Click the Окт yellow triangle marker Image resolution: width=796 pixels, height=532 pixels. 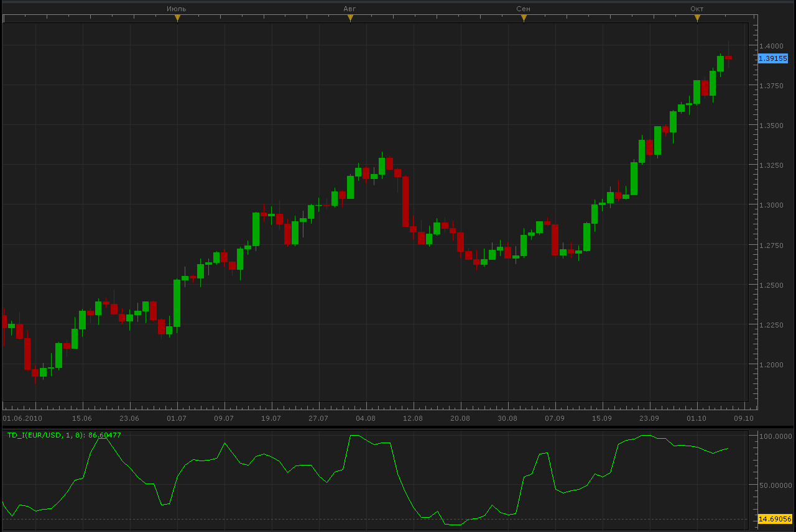[x=697, y=18]
